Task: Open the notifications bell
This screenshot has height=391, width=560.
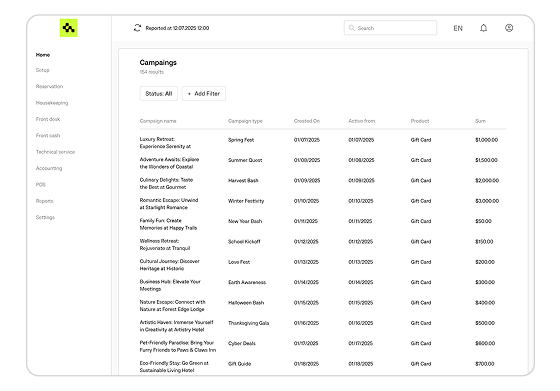Action: [x=483, y=28]
